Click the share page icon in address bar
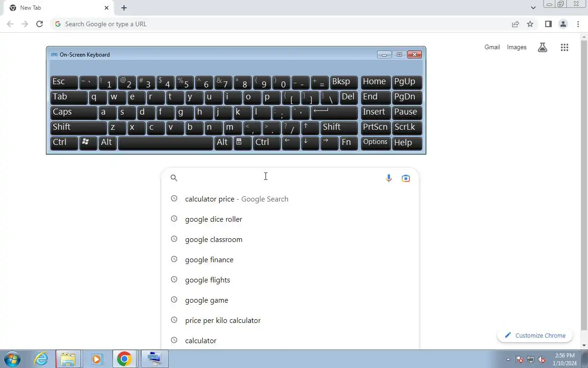 click(515, 24)
